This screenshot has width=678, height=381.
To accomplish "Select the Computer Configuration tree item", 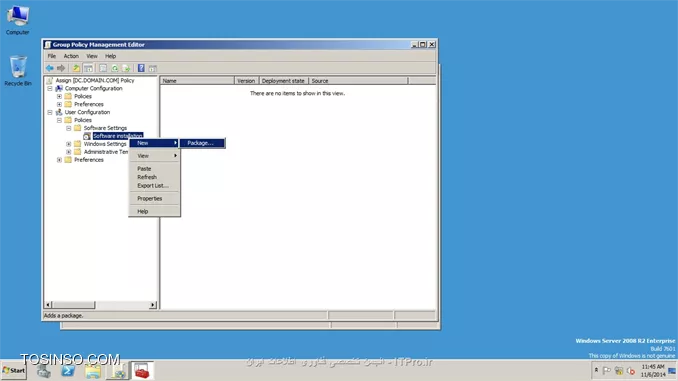I will tap(93, 88).
